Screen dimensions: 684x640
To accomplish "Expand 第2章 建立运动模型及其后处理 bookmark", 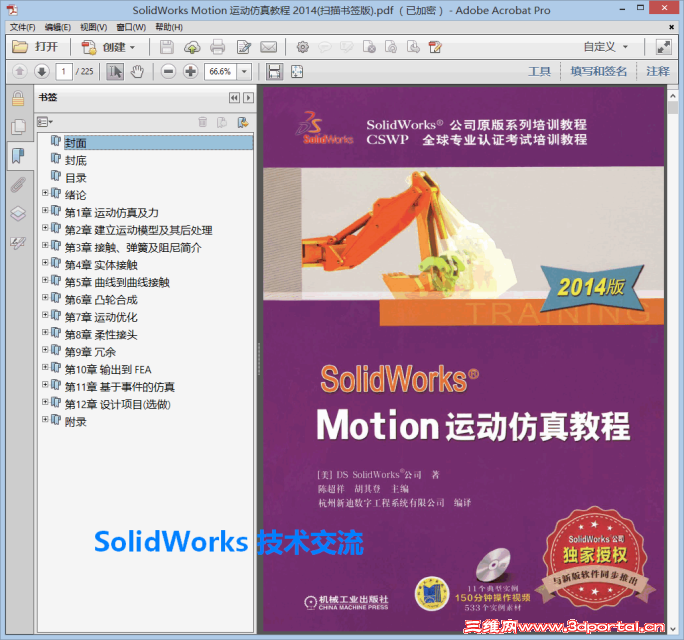I will [x=45, y=227].
